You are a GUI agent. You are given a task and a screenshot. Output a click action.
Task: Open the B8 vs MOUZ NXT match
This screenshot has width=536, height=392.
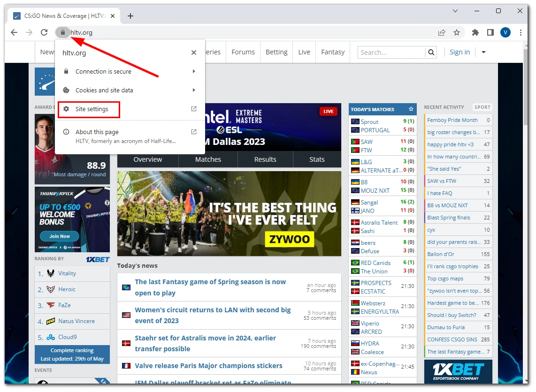click(x=383, y=186)
